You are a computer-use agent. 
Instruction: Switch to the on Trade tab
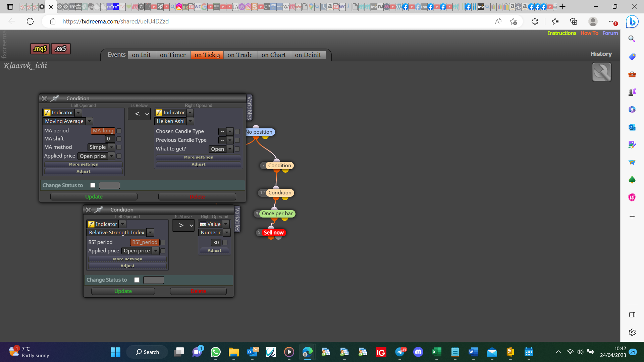click(240, 55)
